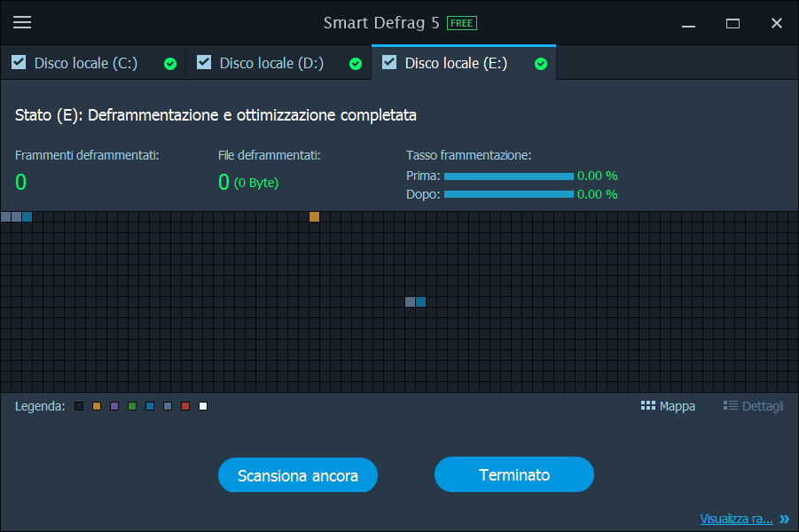Click the blue blocks in map center
Viewport: 799px width, 532px height.
click(x=416, y=301)
